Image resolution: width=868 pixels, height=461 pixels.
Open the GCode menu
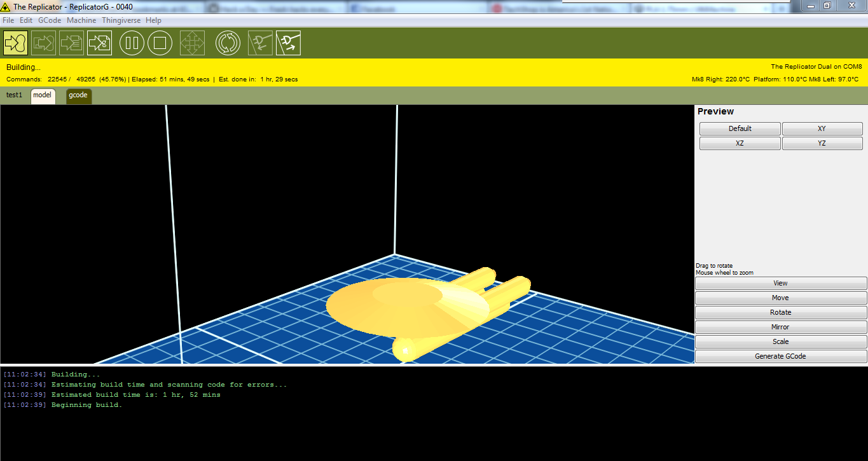[x=50, y=20]
